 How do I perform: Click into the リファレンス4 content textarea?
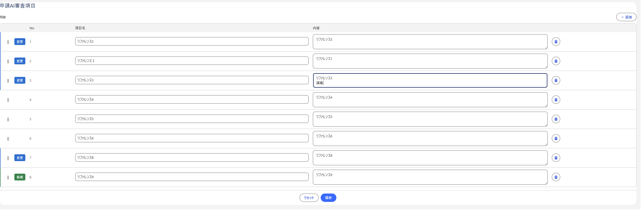430,100
